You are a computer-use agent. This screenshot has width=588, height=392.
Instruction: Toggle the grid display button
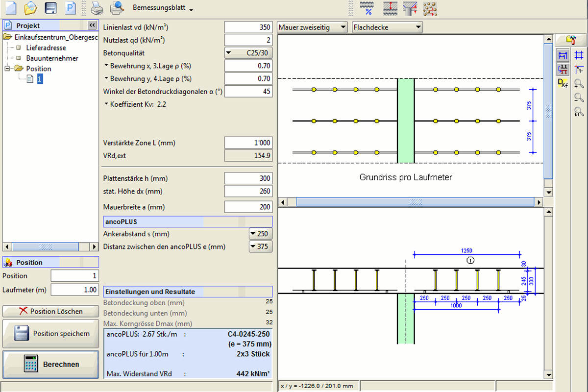[x=579, y=55]
